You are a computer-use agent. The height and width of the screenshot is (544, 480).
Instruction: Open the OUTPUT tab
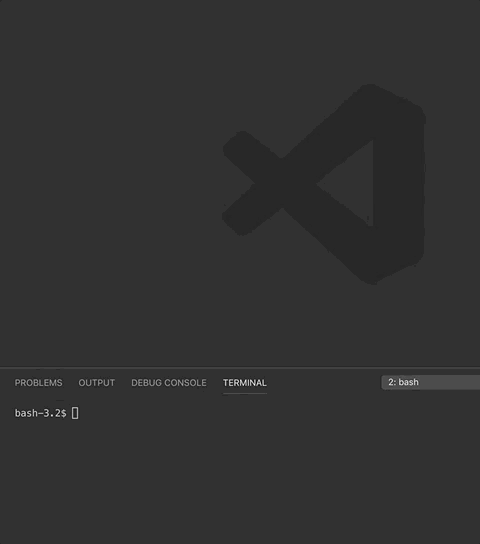click(96, 383)
